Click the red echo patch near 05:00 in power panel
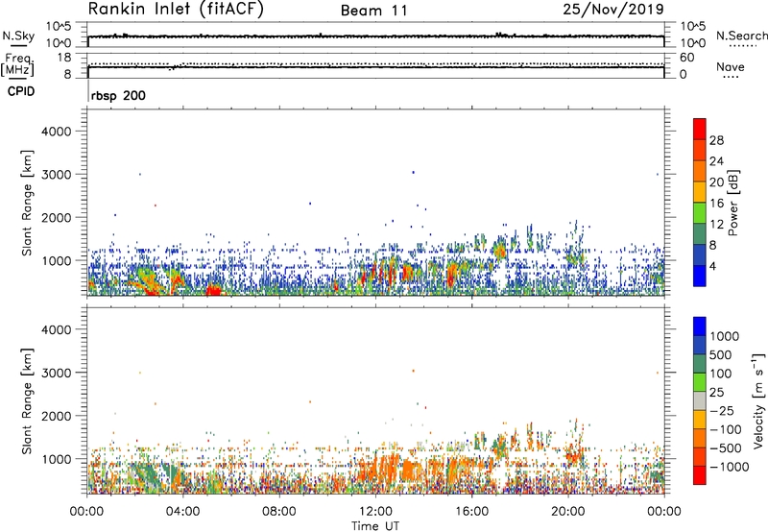 (213, 290)
